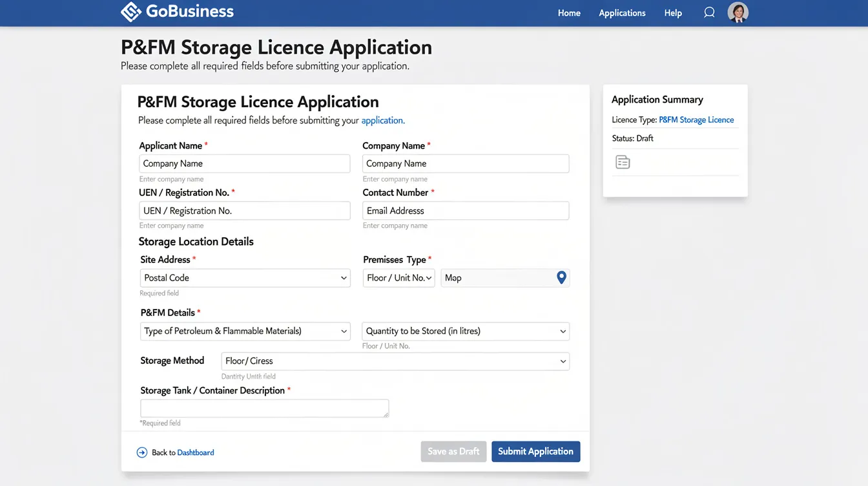Click the 'Storage Location Details' heading

tap(196, 242)
